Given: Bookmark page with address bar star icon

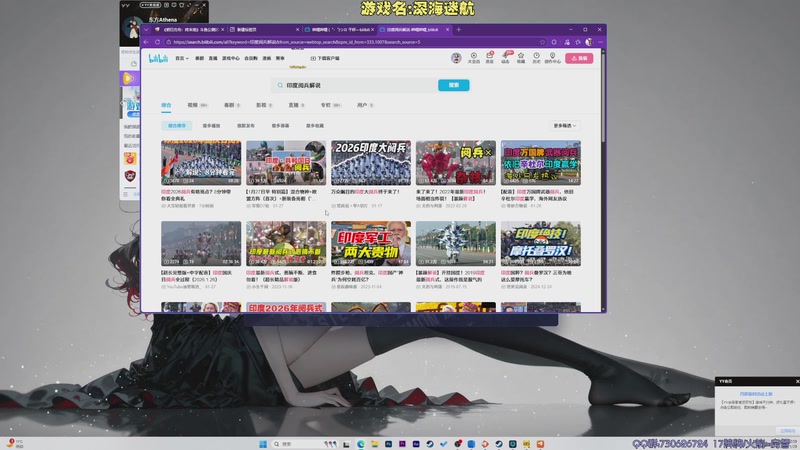Looking at the screenshot, I should [542, 42].
